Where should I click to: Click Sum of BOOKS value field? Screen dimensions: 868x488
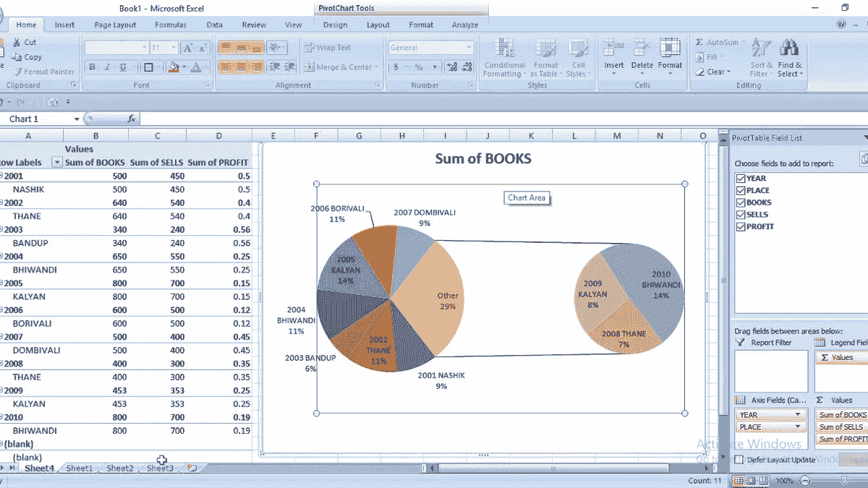click(x=843, y=415)
